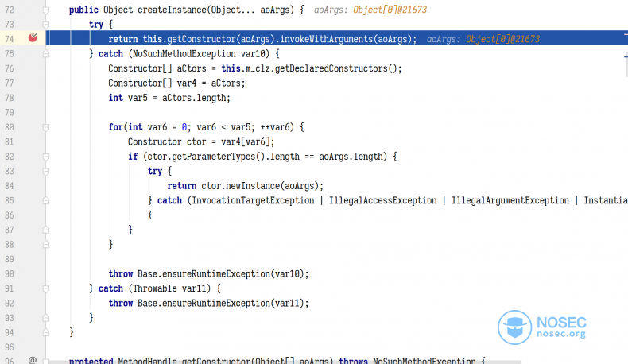Image resolution: width=628 pixels, height=364 pixels.
Task: Click the @ override gutter icon at line 96
Action: pyautogui.click(x=33, y=360)
